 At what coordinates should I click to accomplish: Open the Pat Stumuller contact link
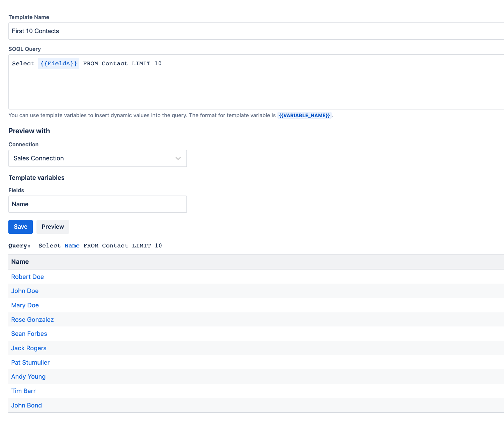(30, 363)
